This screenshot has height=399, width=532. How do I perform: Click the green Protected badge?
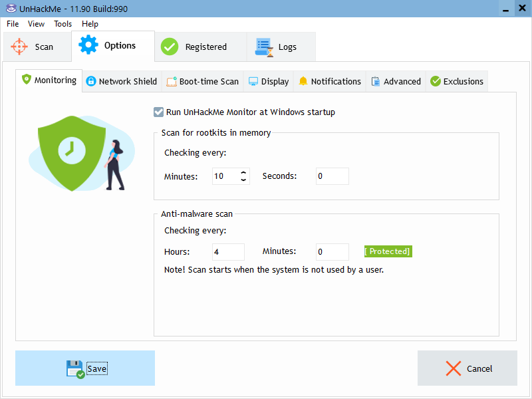coord(388,251)
